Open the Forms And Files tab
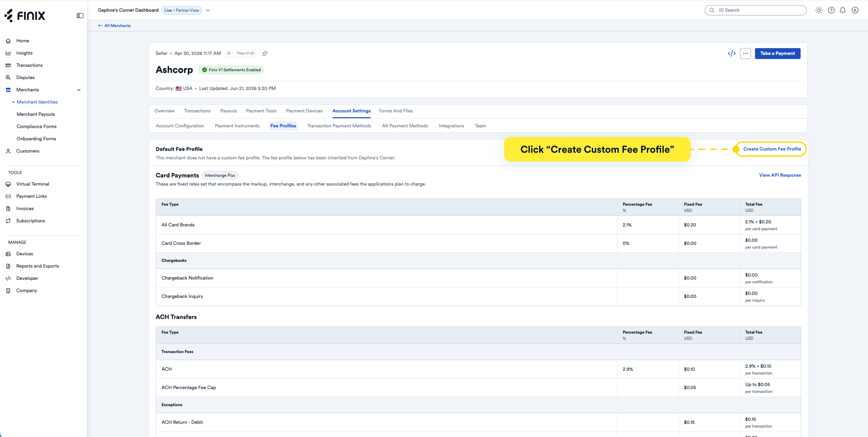Image resolution: width=868 pixels, height=437 pixels. [x=396, y=111]
